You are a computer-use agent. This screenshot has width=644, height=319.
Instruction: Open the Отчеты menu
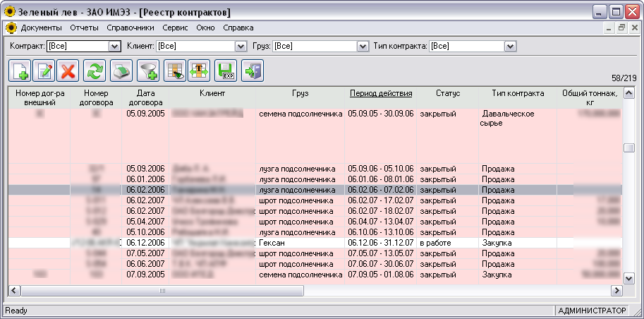point(85,28)
